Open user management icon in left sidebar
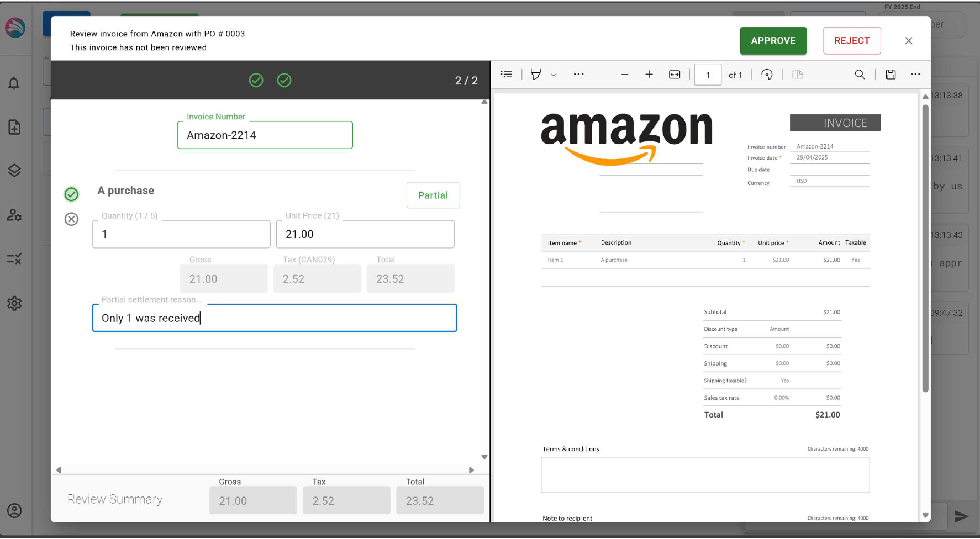The width and height of the screenshot is (980, 539). [x=15, y=216]
